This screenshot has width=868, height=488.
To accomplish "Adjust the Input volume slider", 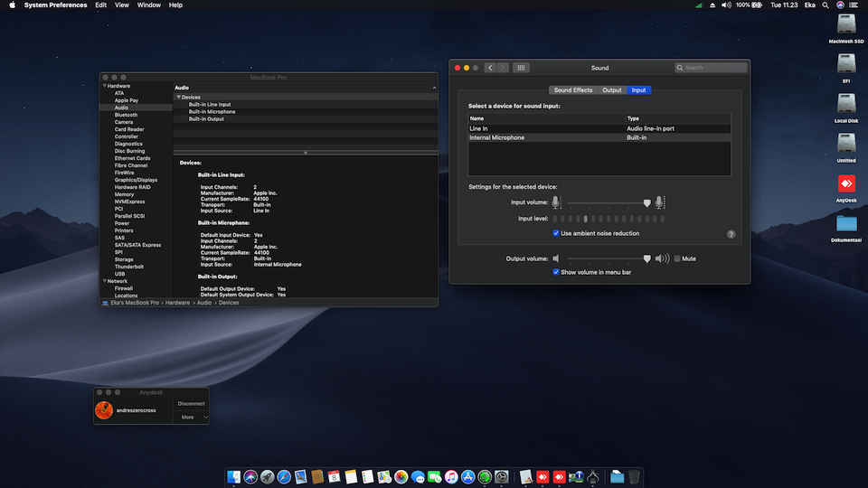I will pos(646,203).
